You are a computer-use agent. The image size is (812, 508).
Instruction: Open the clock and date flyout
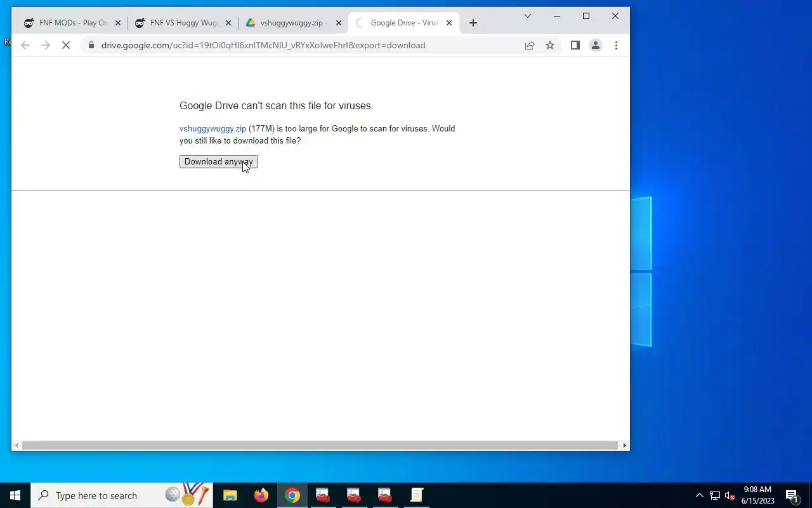tap(757, 495)
